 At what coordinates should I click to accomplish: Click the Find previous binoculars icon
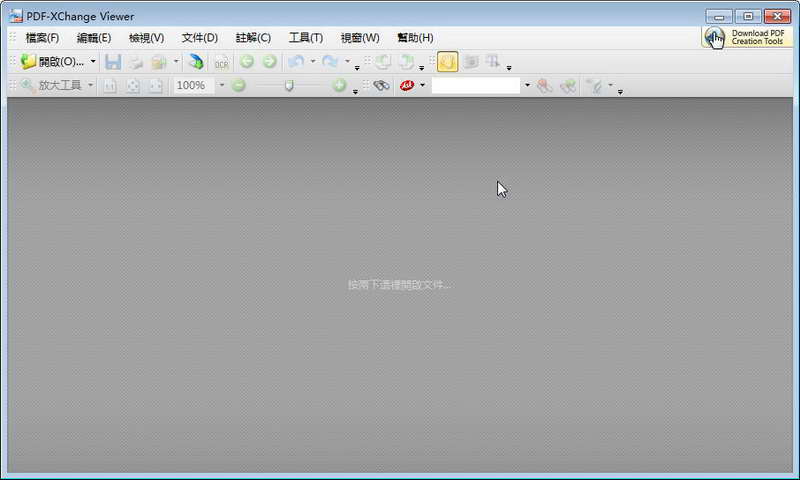pyautogui.click(x=545, y=86)
